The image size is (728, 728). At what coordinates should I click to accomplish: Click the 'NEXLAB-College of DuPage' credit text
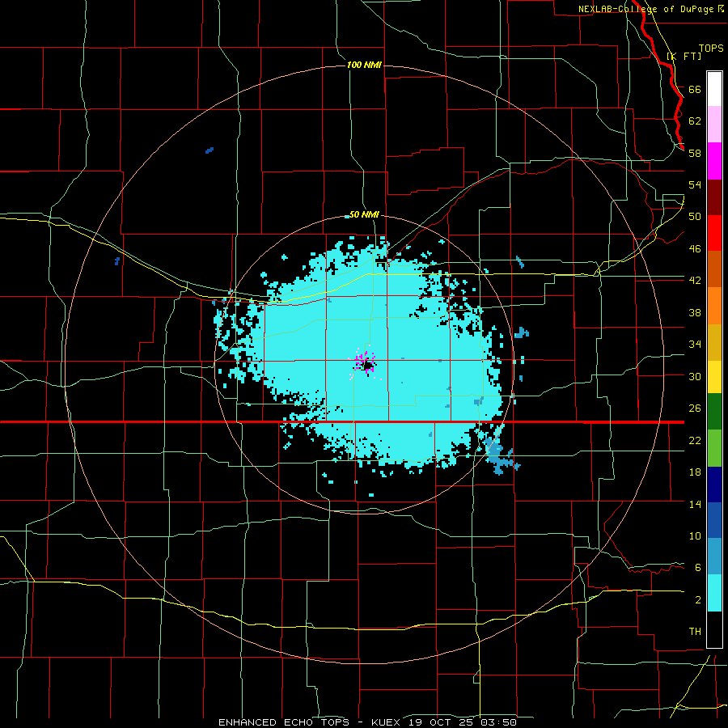tap(645, 9)
